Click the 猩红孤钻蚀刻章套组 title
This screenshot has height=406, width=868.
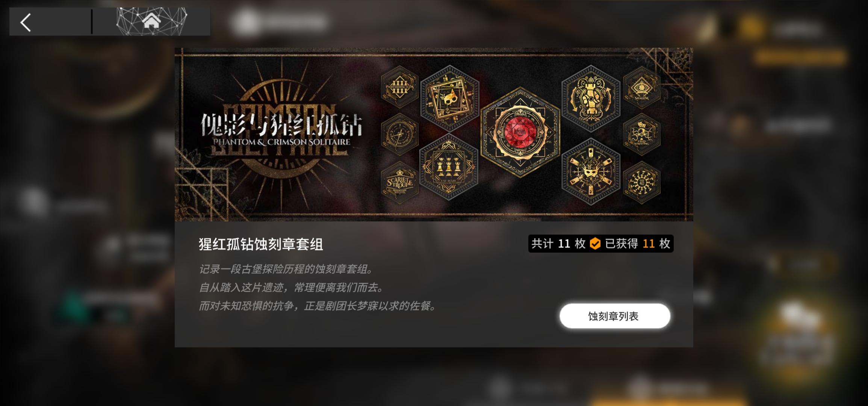click(x=261, y=244)
